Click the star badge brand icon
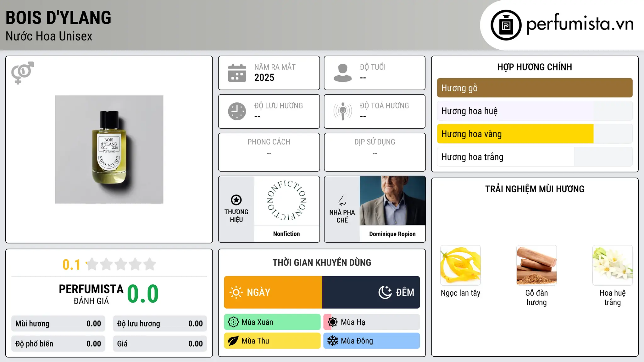This screenshot has width=644, height=362. pos(236,200)
